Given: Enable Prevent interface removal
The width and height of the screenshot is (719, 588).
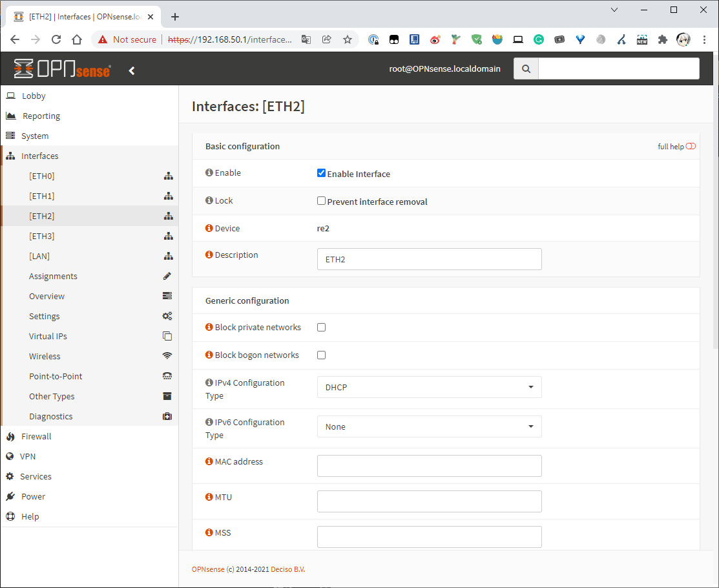Looking at the screenshot, I should coord(321,200).
